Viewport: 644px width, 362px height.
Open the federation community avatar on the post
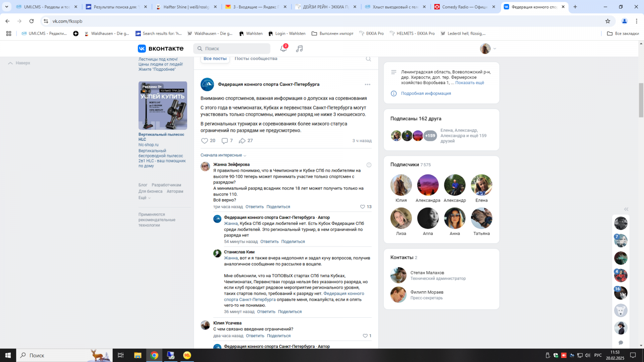click(207, 84)
